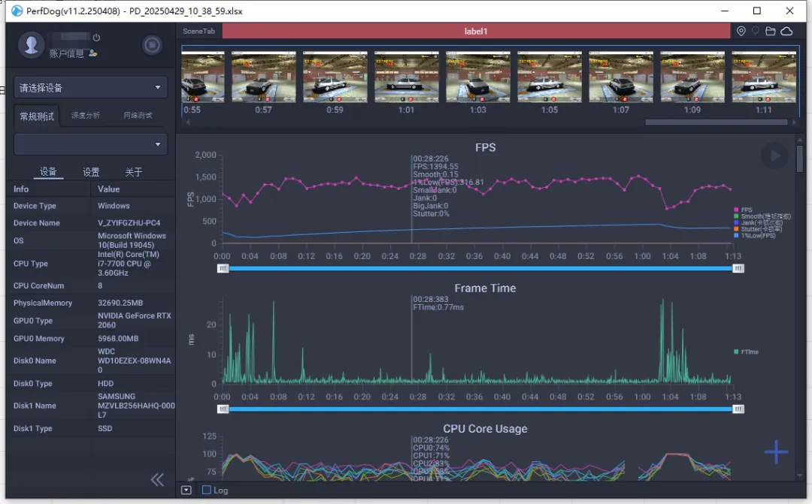Click the SceneTab label

coord(198,31)
